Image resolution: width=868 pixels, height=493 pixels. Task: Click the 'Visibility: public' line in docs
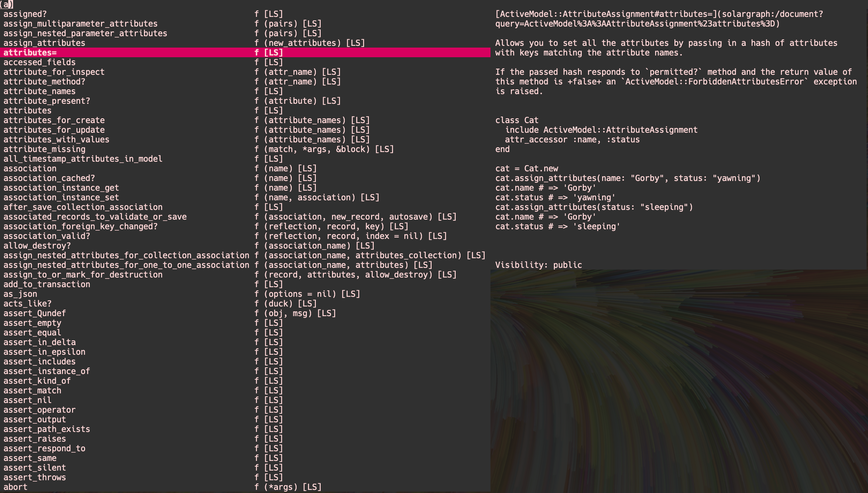(x=538, y=265)
